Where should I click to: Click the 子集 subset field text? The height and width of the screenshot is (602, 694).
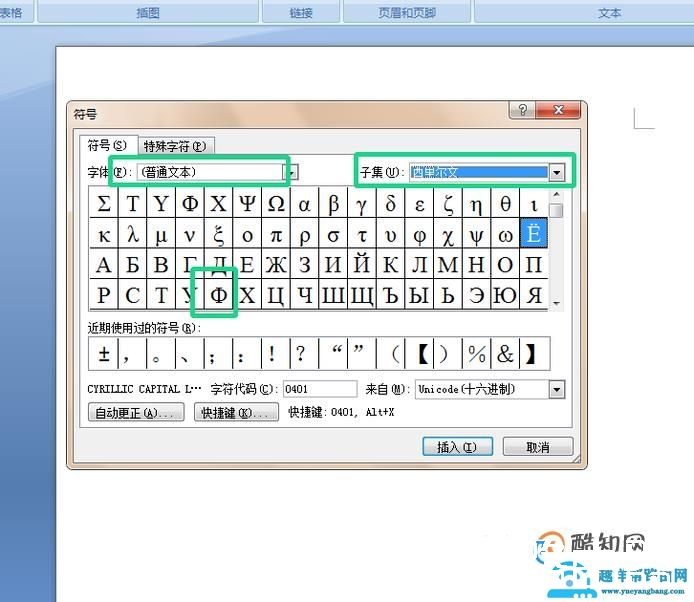(479, 172)
